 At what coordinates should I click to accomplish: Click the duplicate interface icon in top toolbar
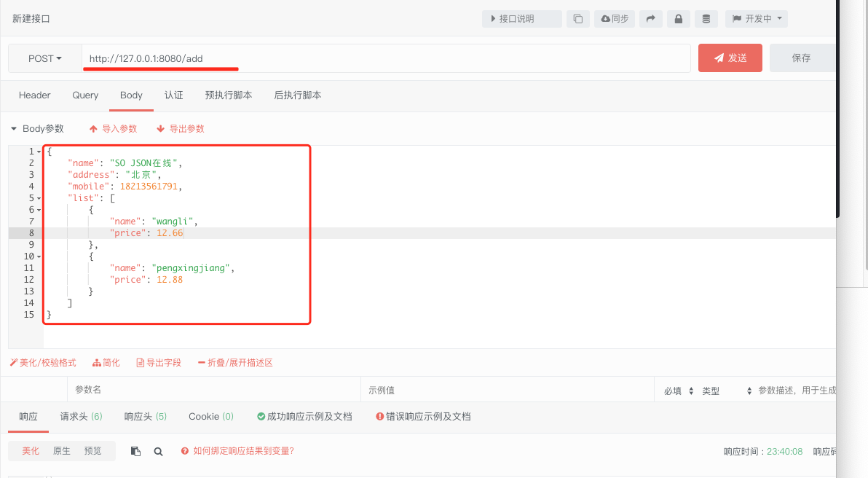pos(577,18)
